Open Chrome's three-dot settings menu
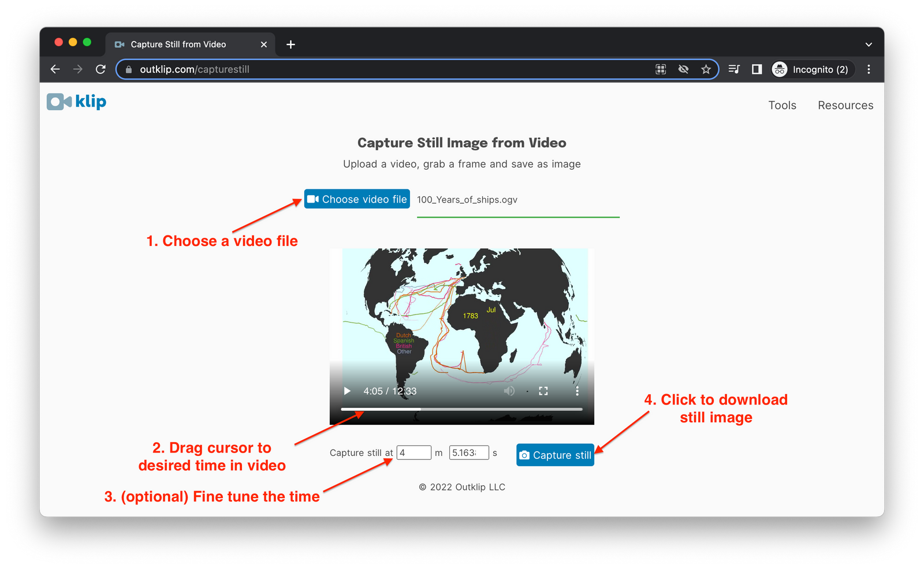This screenshot has width=924, height=569. click(x=869, y=69)
